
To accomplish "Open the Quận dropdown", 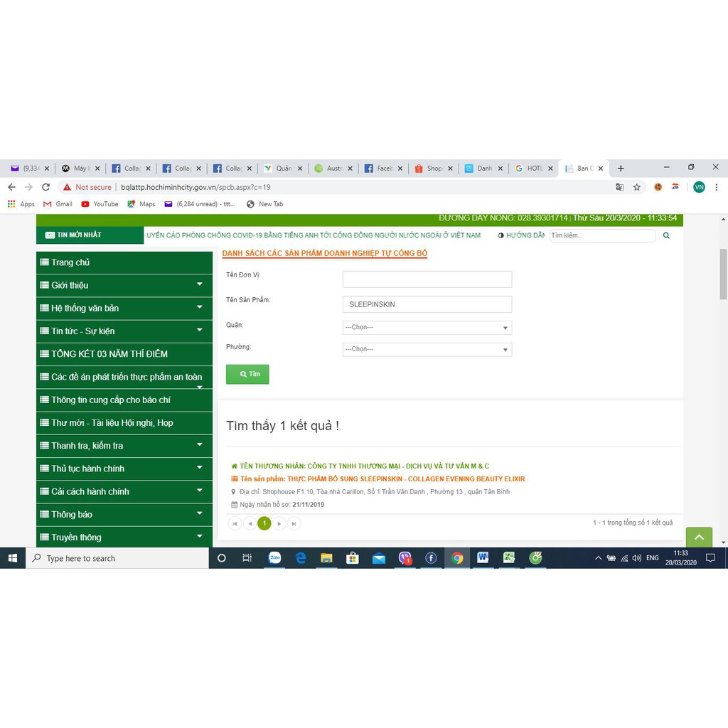I will [427, 328].
